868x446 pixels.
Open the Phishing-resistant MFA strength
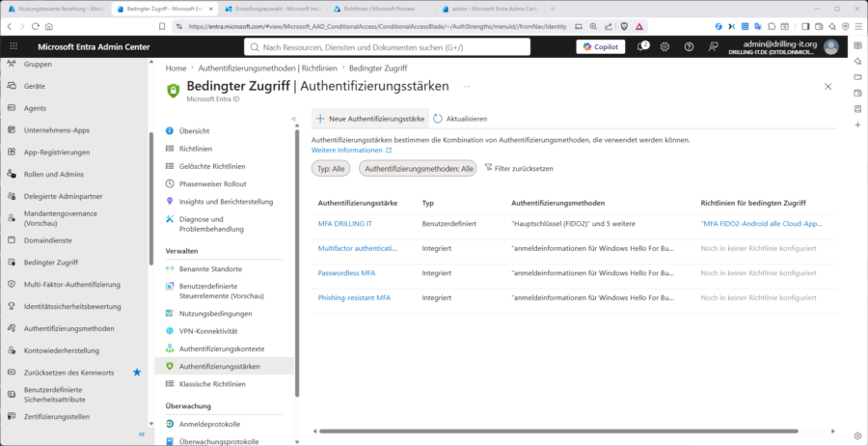coord(354,297)
